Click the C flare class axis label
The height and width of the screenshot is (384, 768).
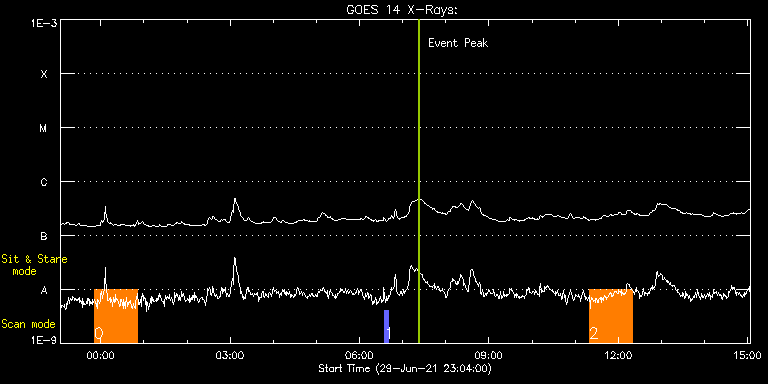(44, 182)
